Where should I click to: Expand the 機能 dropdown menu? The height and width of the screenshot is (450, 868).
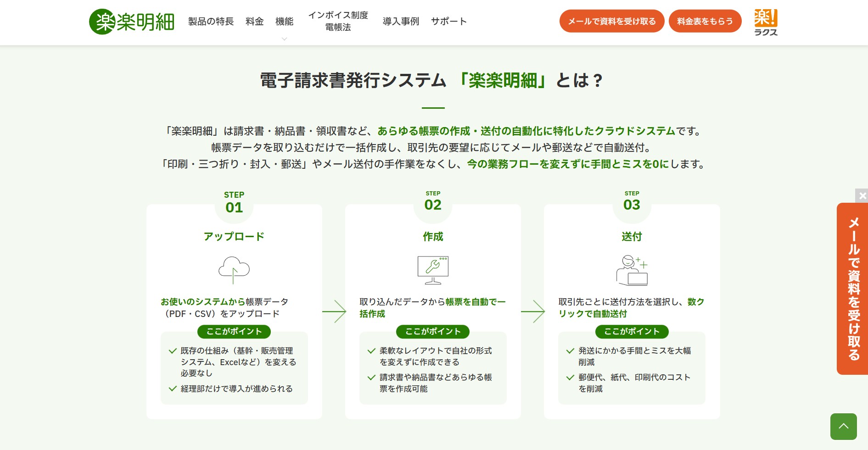(x=285, y=21)
